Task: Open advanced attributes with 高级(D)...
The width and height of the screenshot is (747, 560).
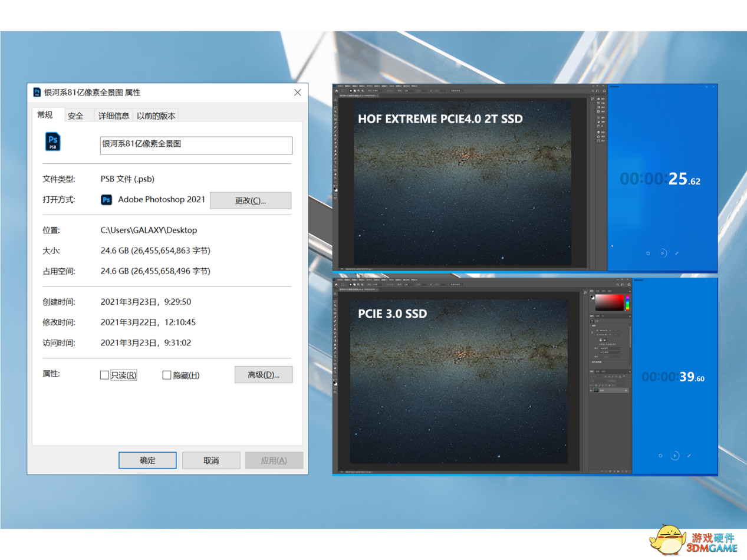Action: click(263, 375)
